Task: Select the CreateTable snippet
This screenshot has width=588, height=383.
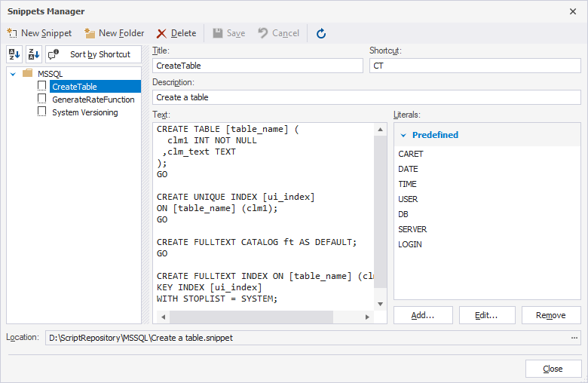Action: (95, 87)
